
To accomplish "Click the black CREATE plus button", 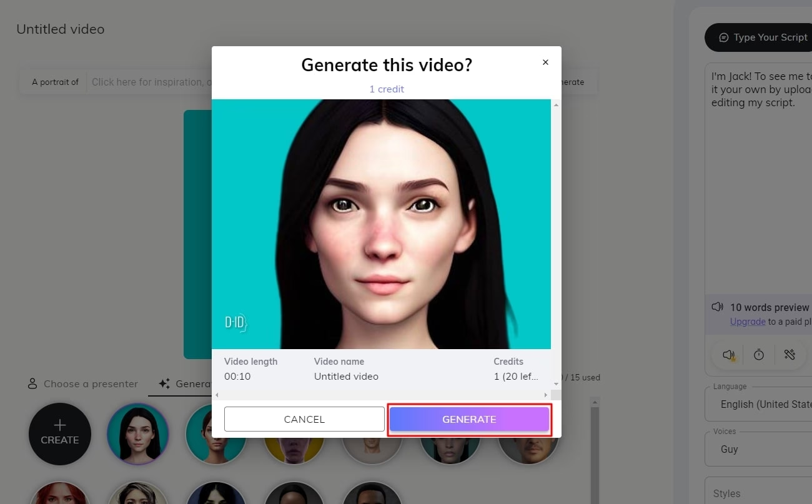I will [60, 433].
